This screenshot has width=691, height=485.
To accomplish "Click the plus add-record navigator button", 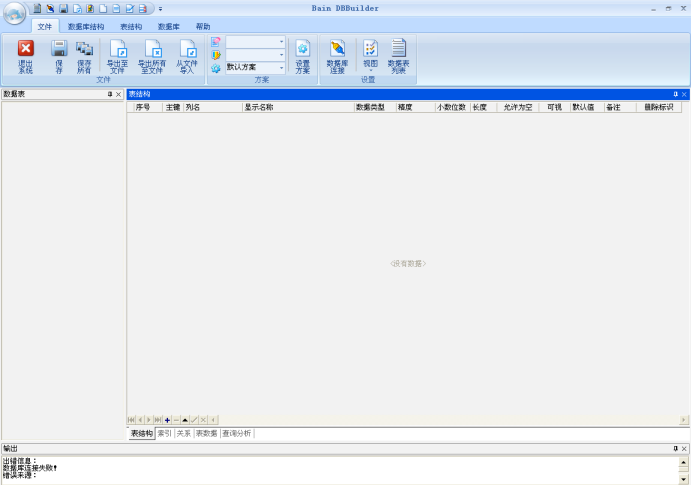I will pos(167,419).
